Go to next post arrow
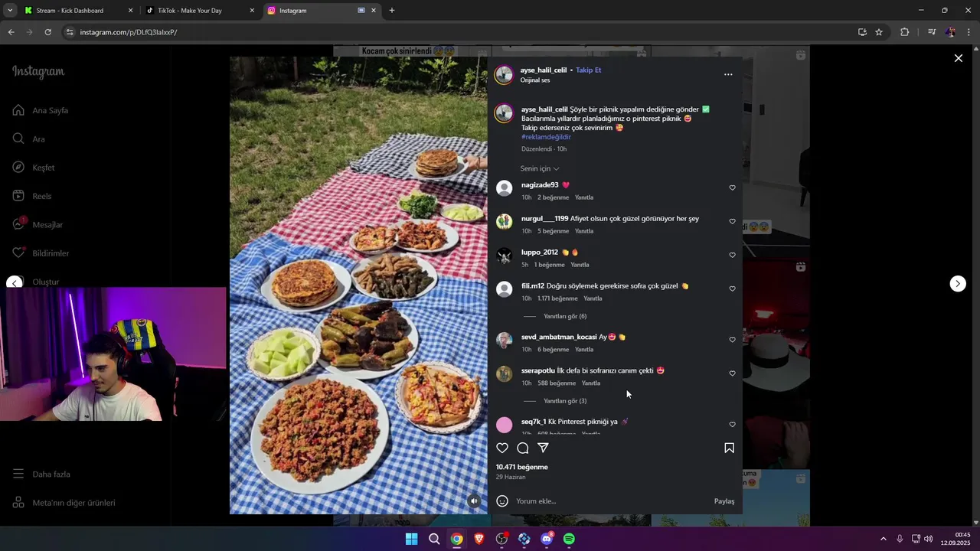This screenshot has width=980, height=551. 958,284
